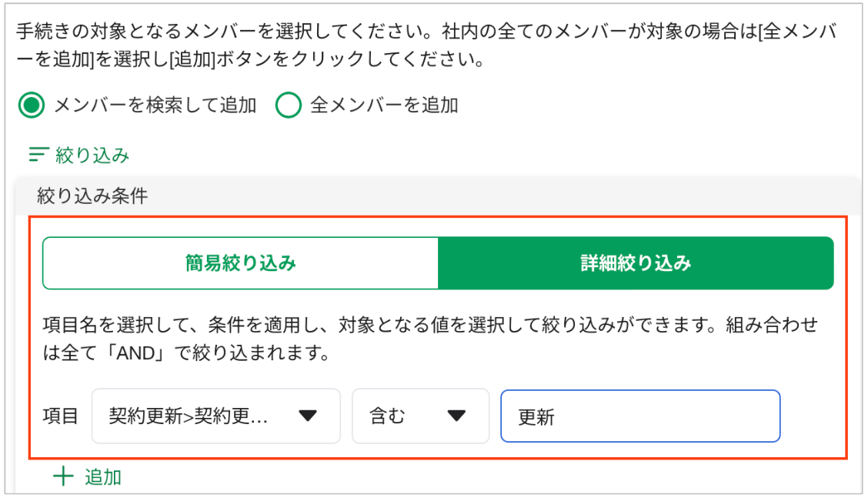Click the triangle arrow in 含む dropdown
This screenshot has height=498, width=868.
pos(456,416)
